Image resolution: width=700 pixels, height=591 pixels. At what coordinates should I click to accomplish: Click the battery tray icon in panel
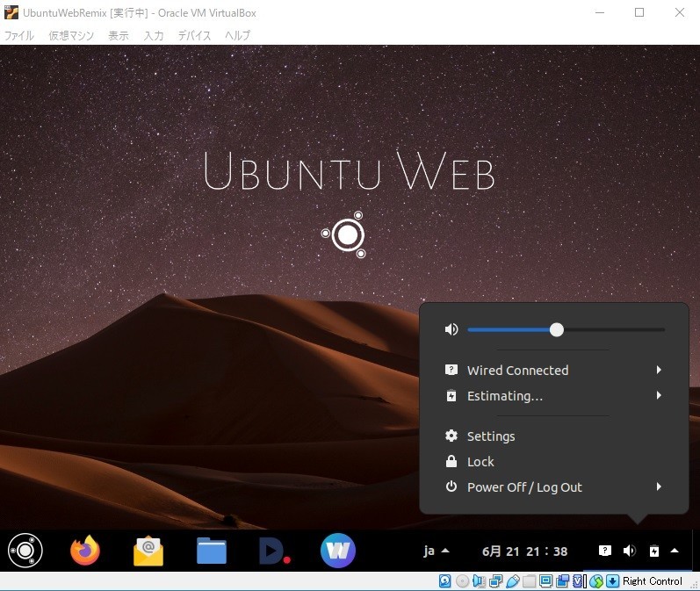coord(654,551)
